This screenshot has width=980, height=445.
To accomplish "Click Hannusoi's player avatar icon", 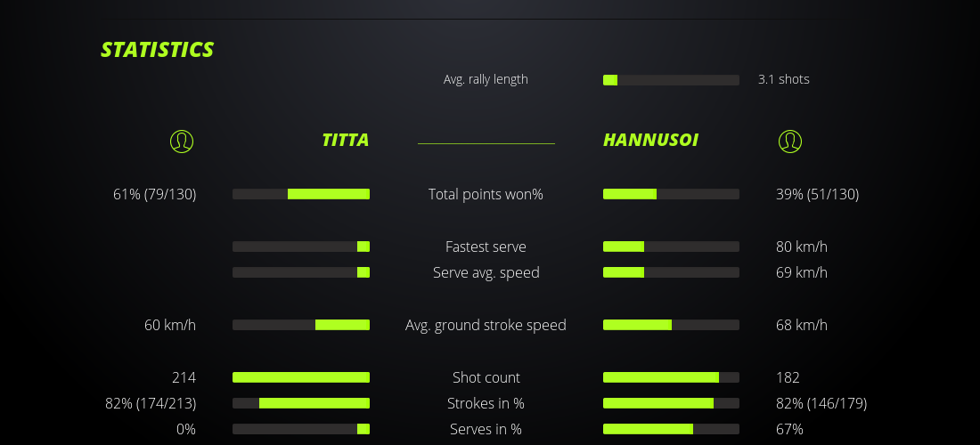I will pyautogui.click(x=790, y=141).
